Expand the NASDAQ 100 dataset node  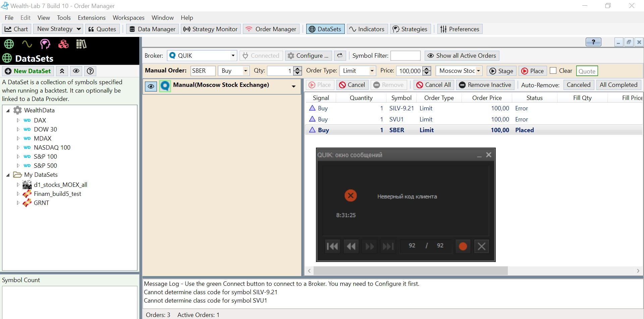(18, 148)
